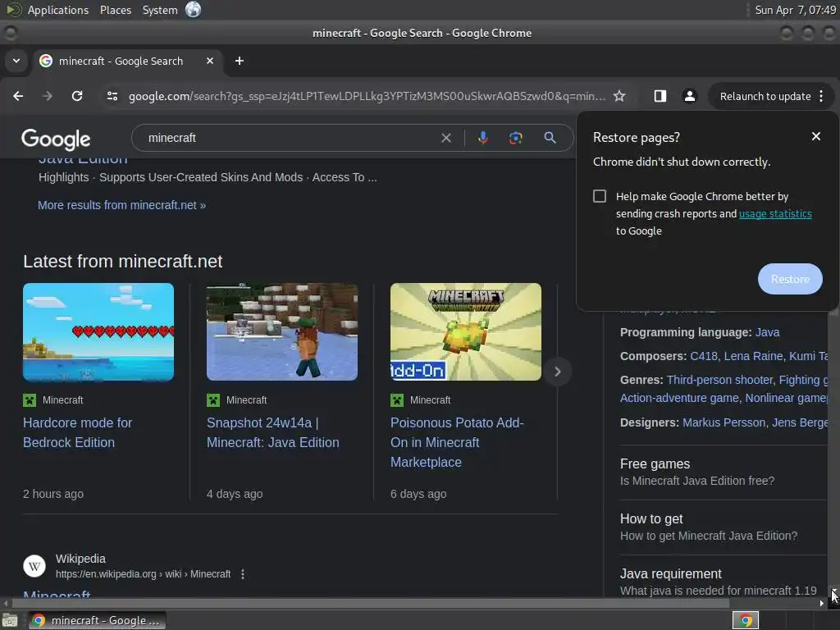Bookmark this page with the star icon
This screenshot has width=840, height=630.
tap(619, 96)
